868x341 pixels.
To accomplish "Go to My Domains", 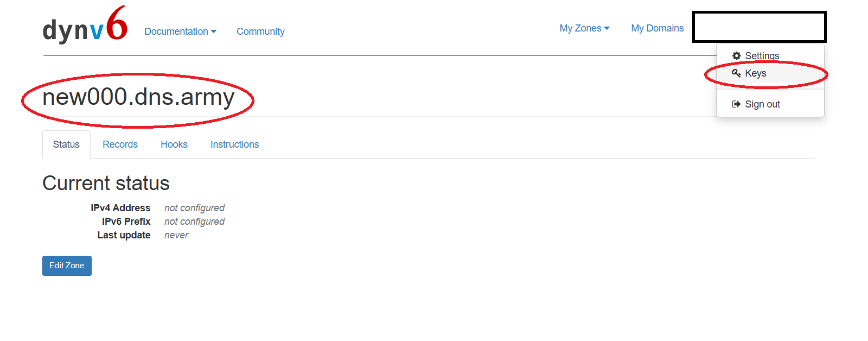I will tap(657, 28).
